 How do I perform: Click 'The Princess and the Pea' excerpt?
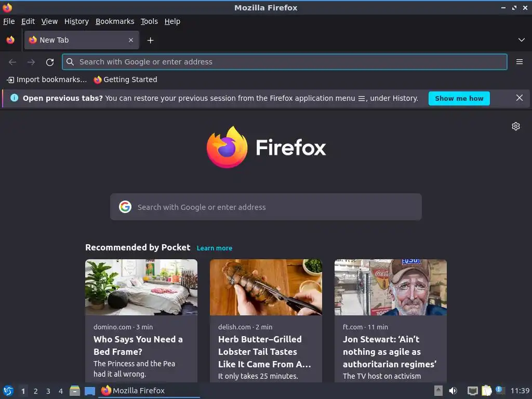pos(135,364)
